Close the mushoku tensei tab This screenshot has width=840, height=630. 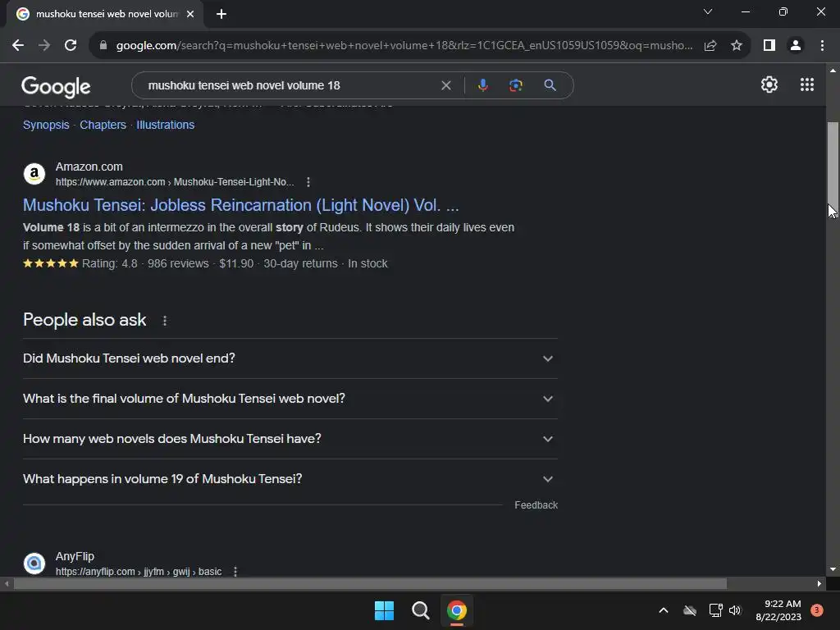(x=190, y=14)
